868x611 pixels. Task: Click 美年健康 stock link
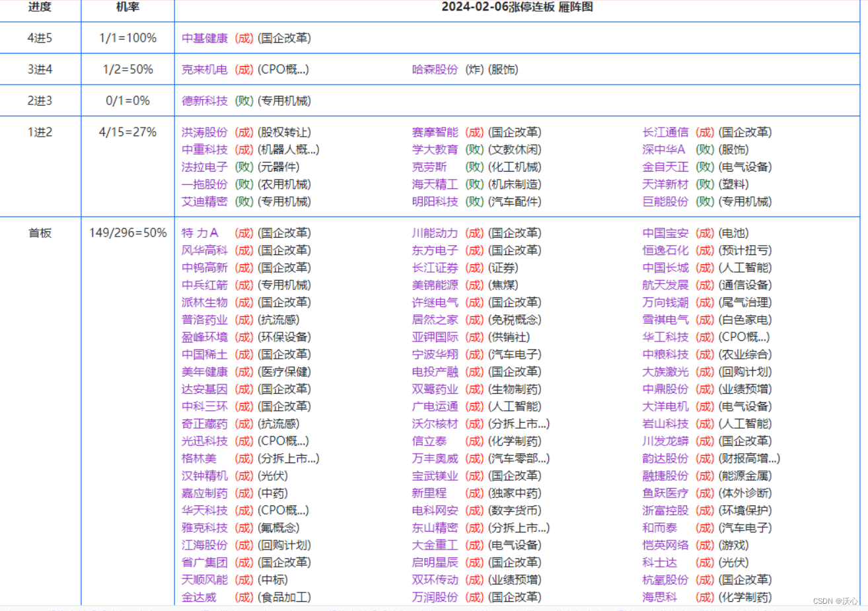(x=205, y=372)
